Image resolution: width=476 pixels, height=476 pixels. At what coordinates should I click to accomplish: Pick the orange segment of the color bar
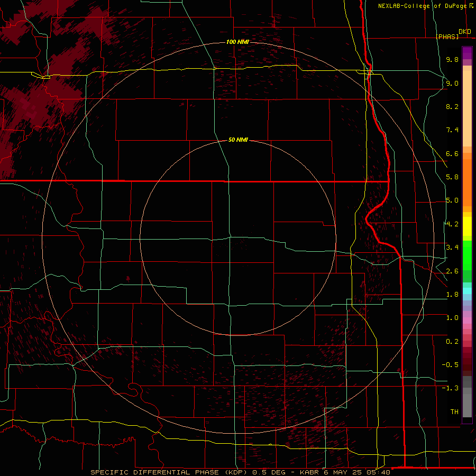pos(467,183)
